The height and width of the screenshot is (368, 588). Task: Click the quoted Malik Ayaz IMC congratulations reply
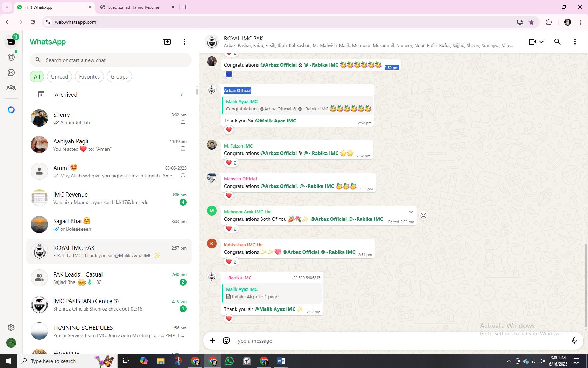297,105
